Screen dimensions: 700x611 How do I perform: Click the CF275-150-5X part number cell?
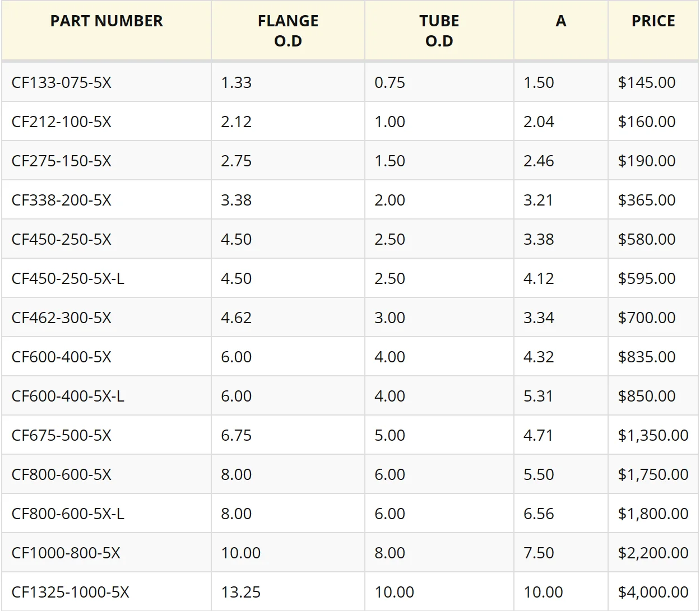click(62, 161)
